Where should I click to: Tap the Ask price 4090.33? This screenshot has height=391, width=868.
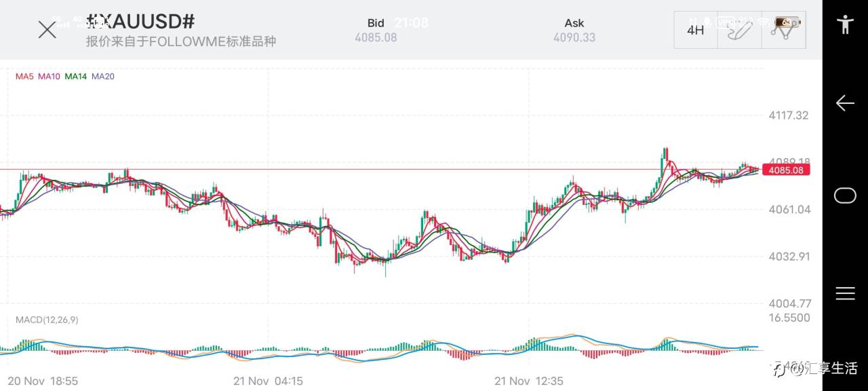574,37
